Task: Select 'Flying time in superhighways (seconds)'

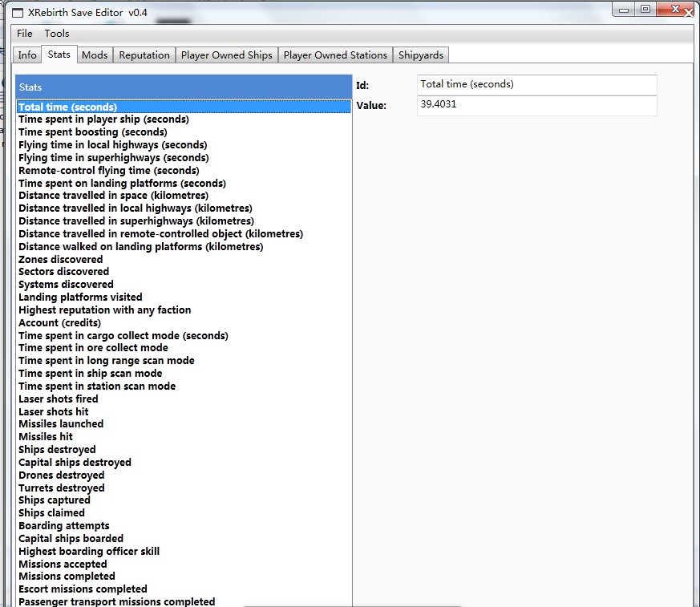Action: click(x=184, y=157)
